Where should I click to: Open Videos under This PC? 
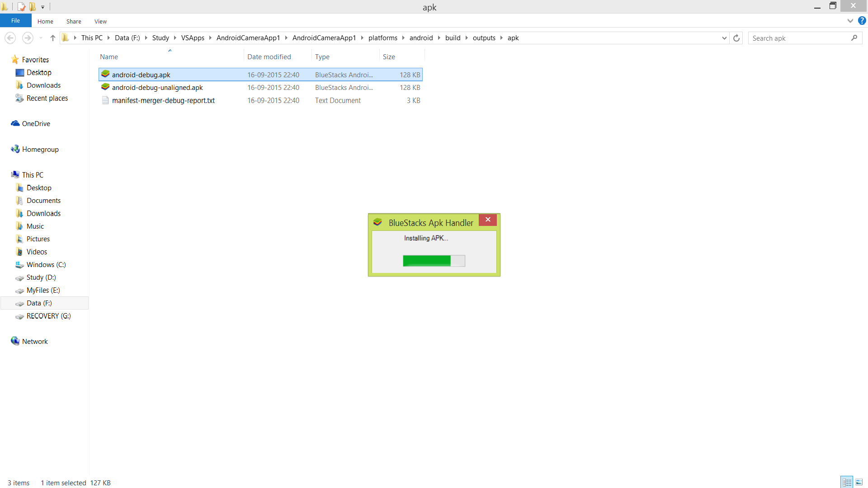pyautogui.click(x=37, y=252)
